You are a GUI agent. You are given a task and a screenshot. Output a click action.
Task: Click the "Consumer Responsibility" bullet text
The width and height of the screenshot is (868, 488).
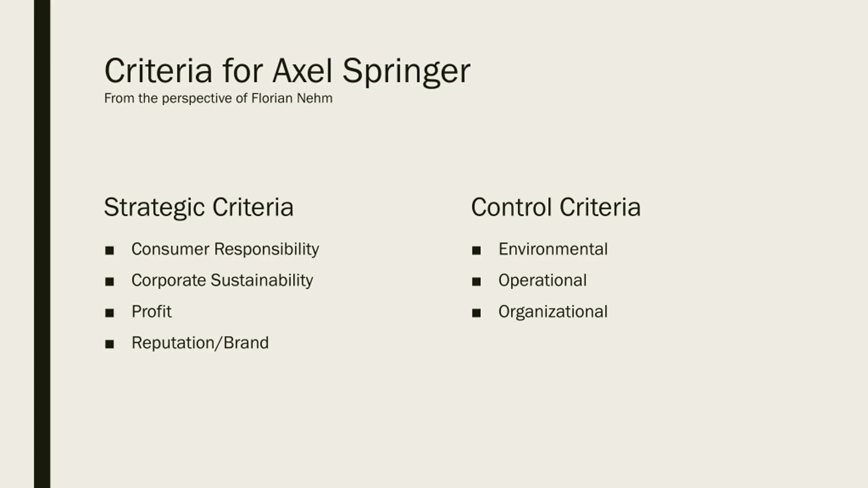[225, 249]
